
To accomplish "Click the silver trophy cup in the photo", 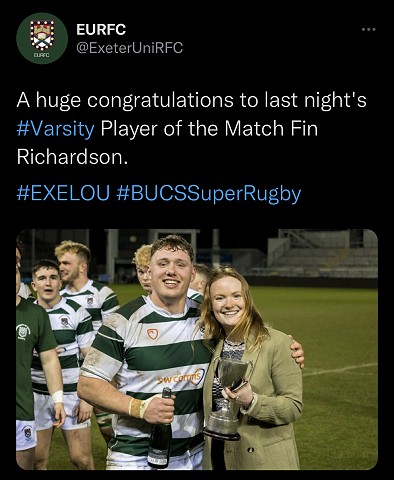I will click(x=227, y=397).
